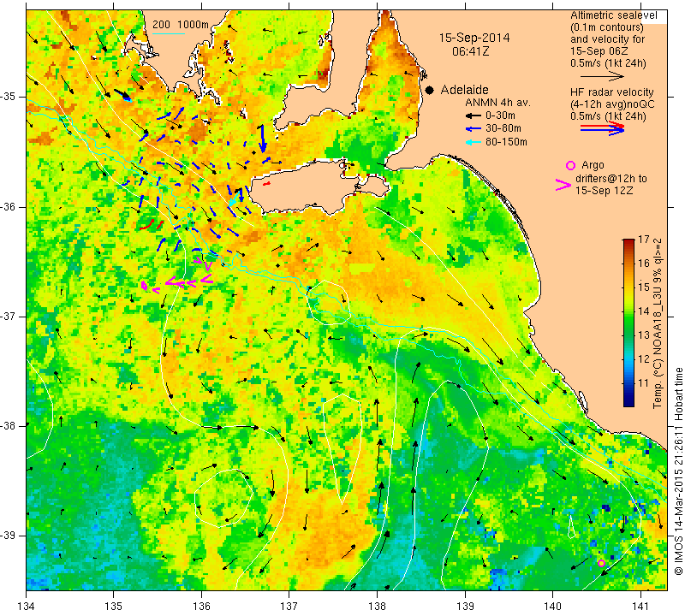685x616 pixels.
Task: Click the 'Altimetric sealevel' legend text
Action: coord(613,15)
